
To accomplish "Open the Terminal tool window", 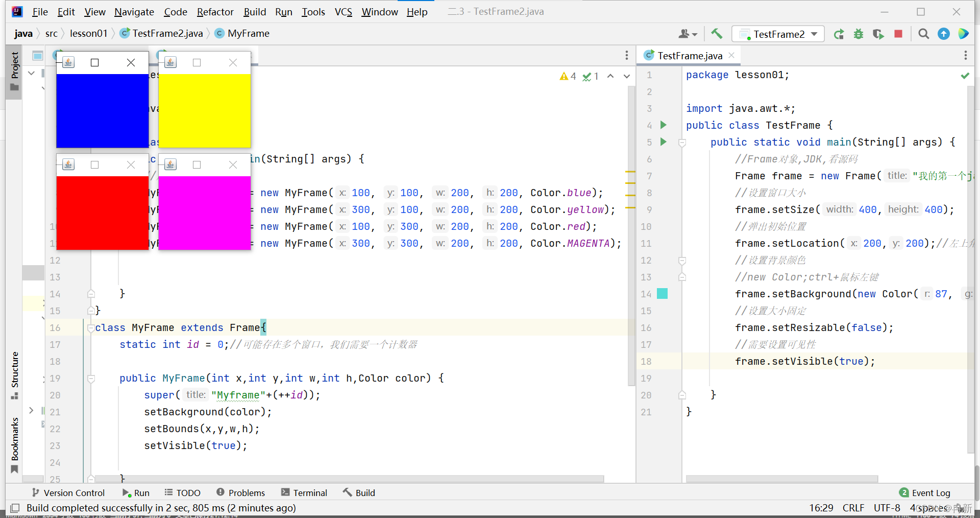I will pos(304,492).
